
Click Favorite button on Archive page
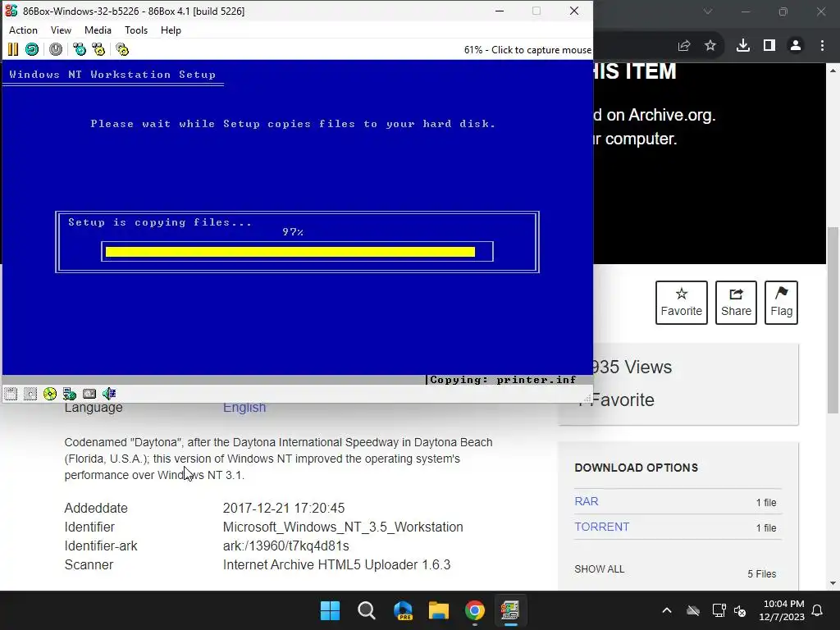tap(682, 303)
